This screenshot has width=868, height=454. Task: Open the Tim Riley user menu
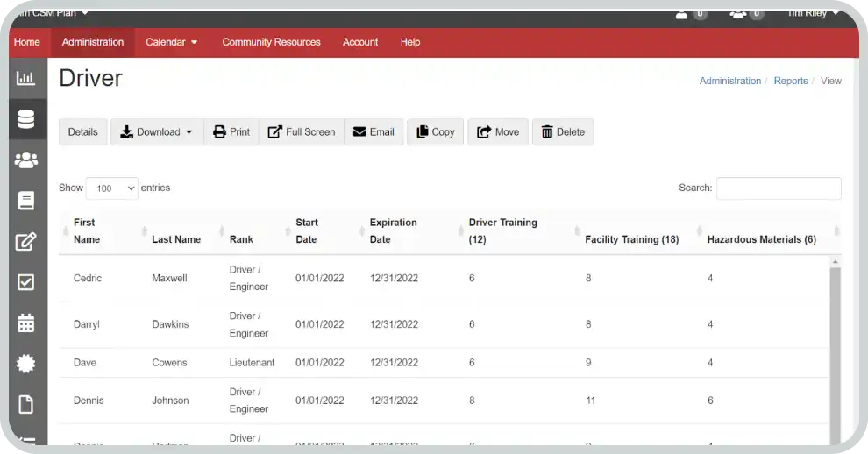[812, 13]
